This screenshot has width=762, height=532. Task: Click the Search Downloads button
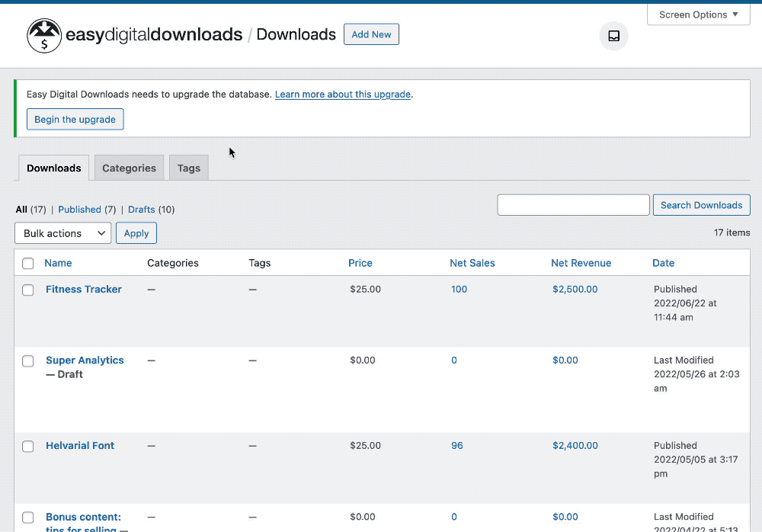click(x=701, y=204)
